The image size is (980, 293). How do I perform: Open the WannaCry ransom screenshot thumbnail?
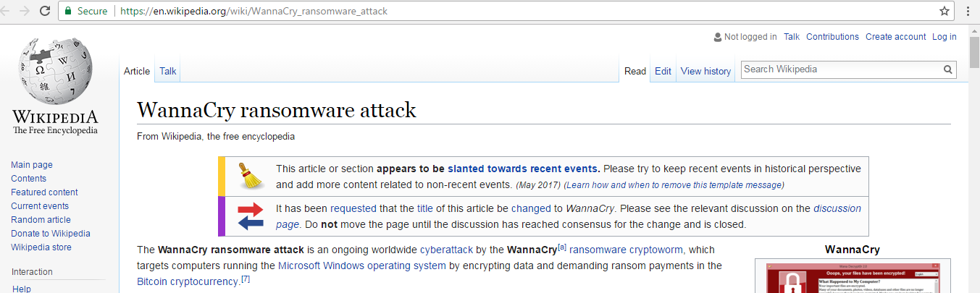[x=853, y=279]
